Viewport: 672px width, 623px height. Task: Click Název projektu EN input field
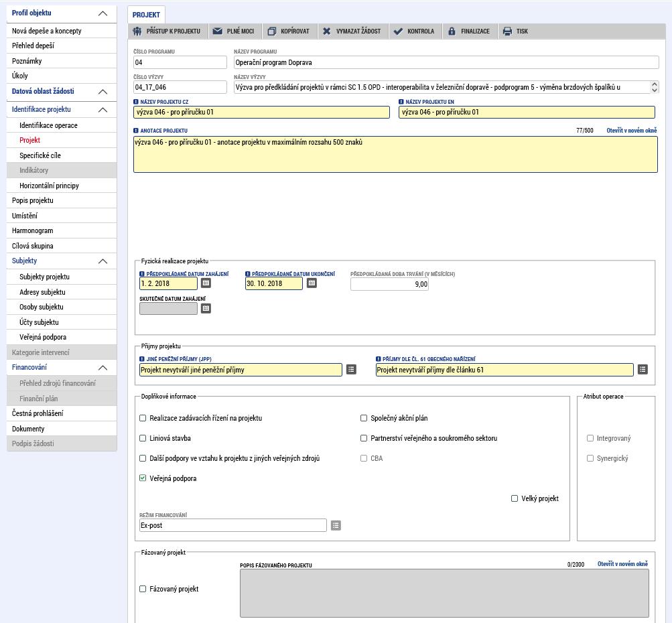pos(527,113)
